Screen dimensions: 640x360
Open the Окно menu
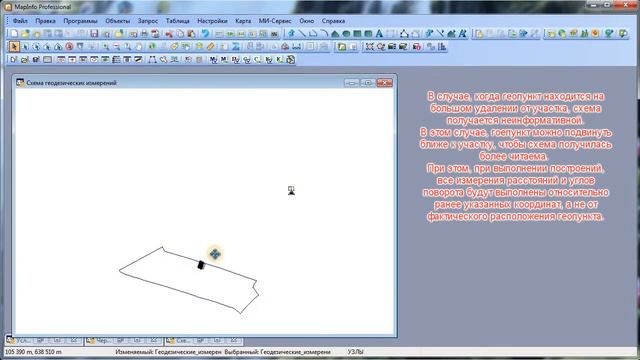pos(307,21)
